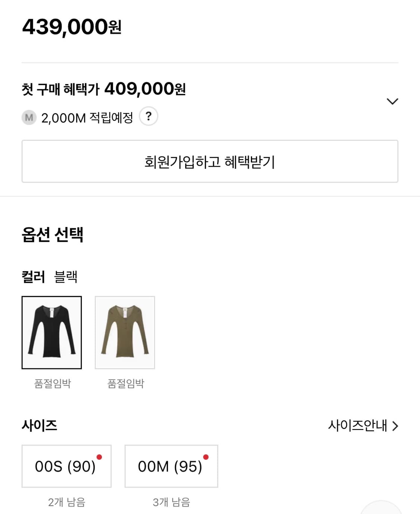Open the 사이즈안내 size guide link
This screenshot has height=514, width=420.
(357, 425)
